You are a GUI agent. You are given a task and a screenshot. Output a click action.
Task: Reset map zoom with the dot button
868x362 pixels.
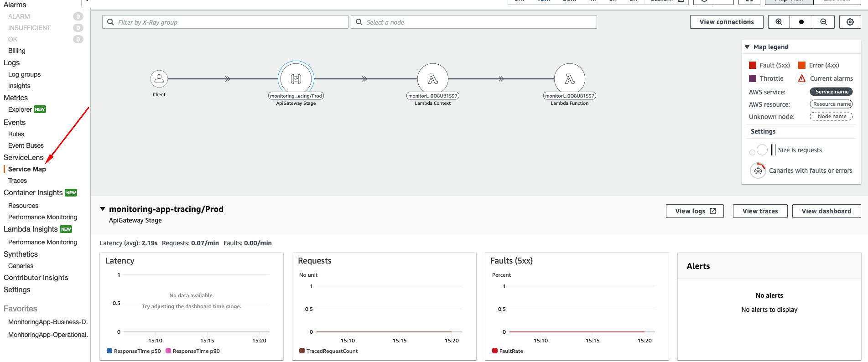point(801,22)
